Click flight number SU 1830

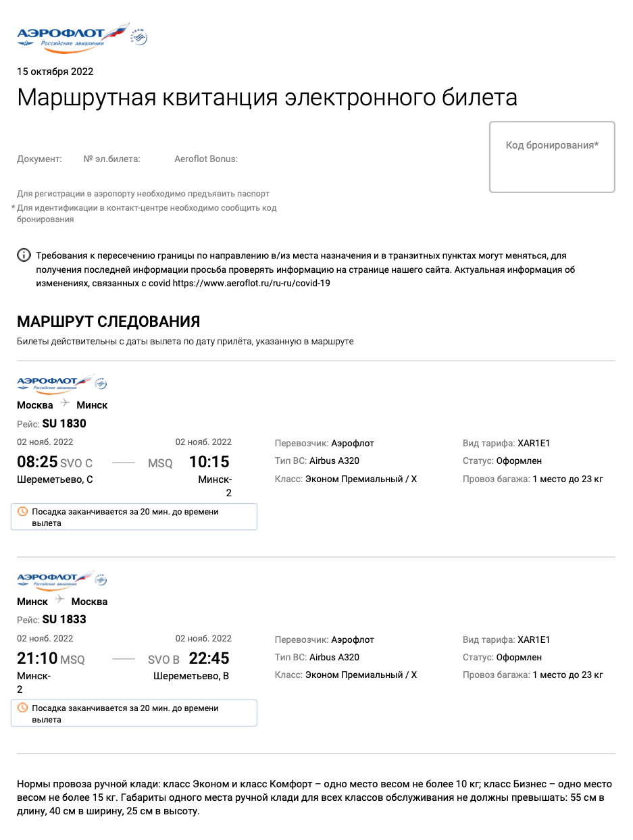64,423
